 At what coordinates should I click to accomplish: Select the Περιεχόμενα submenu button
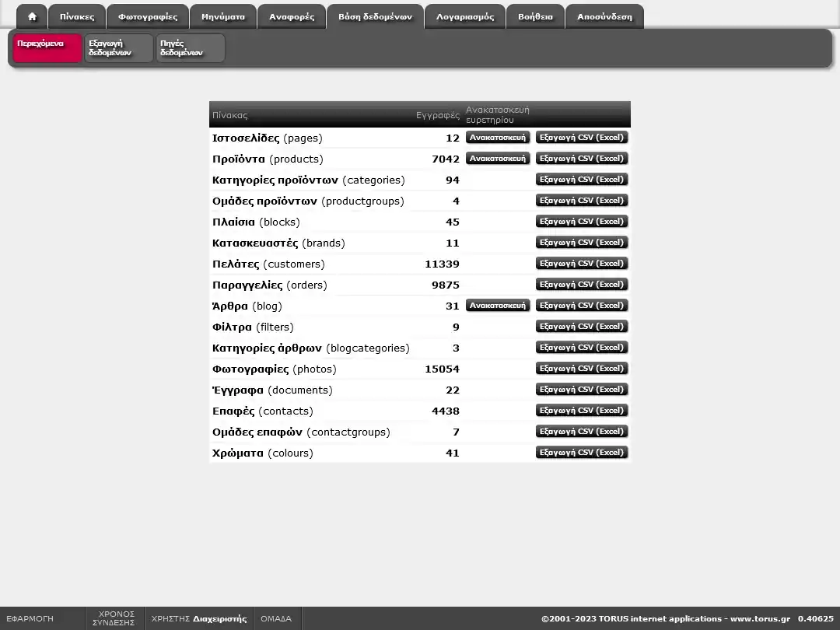tap(47, 48)
